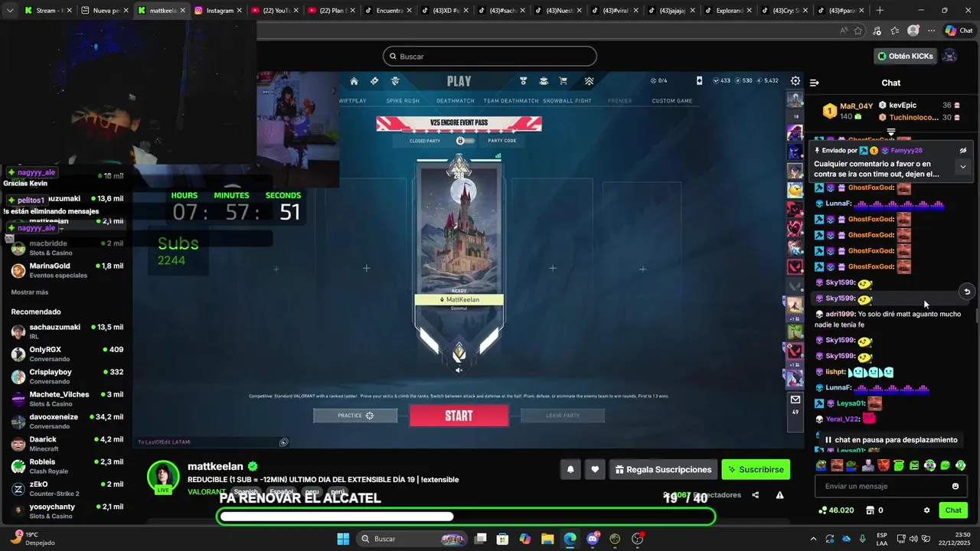Expand sidebar list with Mostrar más
This screenshot has height=551, width=980.
(x=30, y=292)
